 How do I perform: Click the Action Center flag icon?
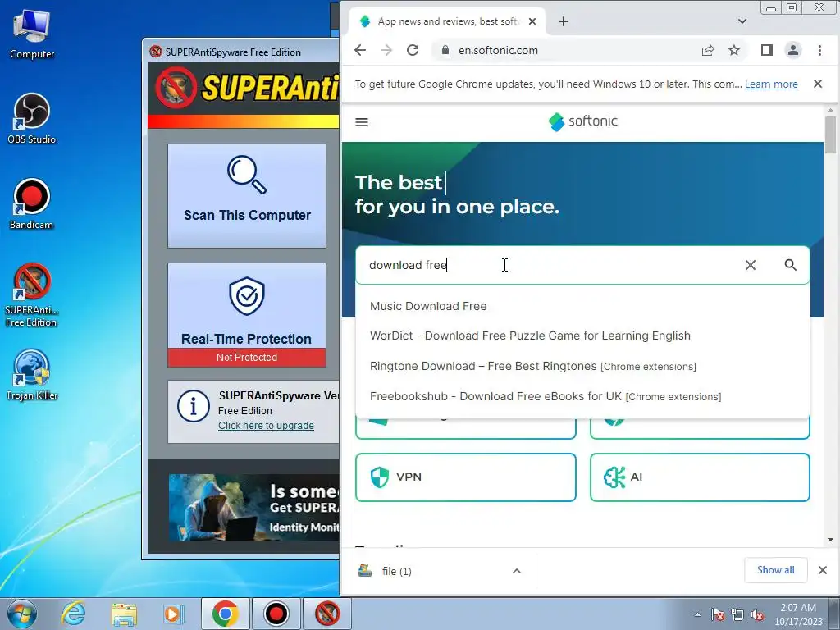717,614
